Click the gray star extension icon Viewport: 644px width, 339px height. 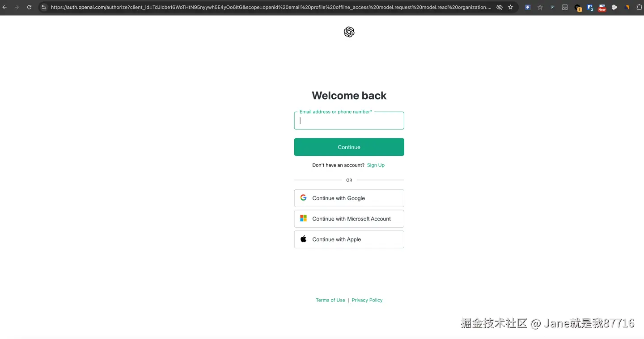tap(540, 7)
